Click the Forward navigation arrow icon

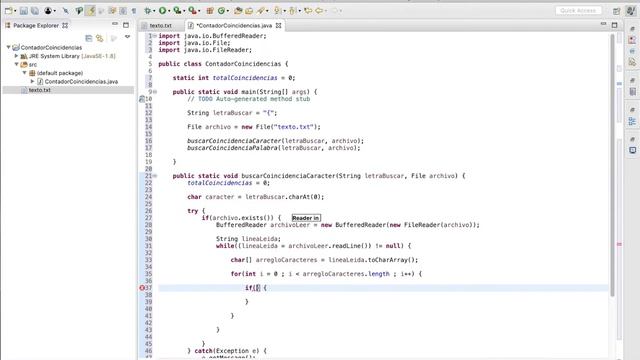point(335,11)
